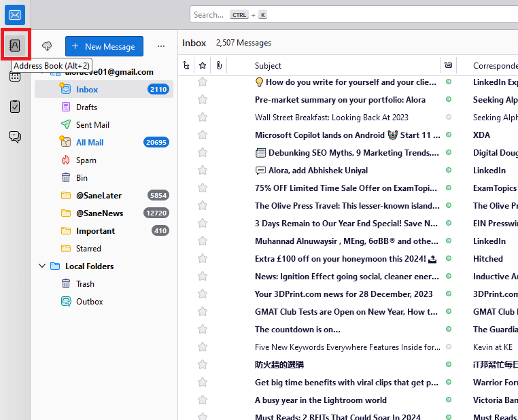Collapse the Local Folders tree
This screenshot has height=420, width=518.
point(42,266)
